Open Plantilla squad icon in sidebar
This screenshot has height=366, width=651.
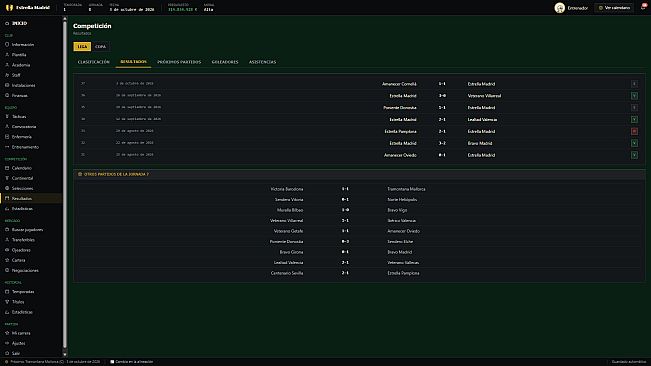(7, 54)
